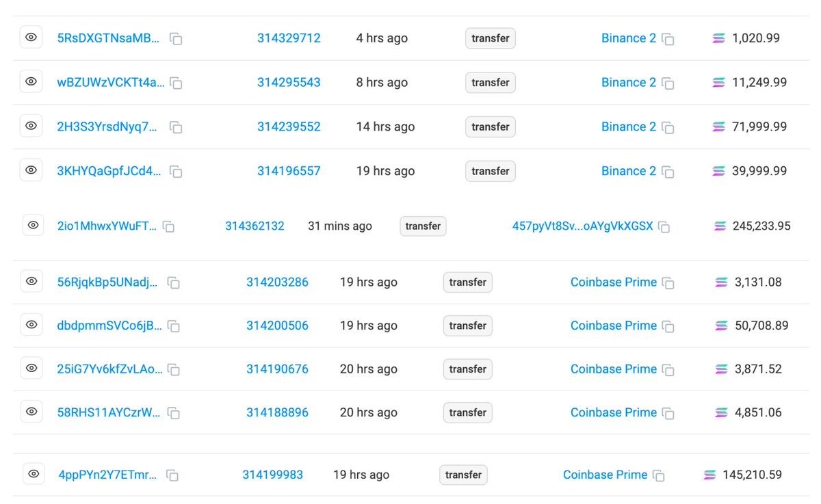Copy Binance 2 address in 4 hrs ago row

(x=668, y=39)
